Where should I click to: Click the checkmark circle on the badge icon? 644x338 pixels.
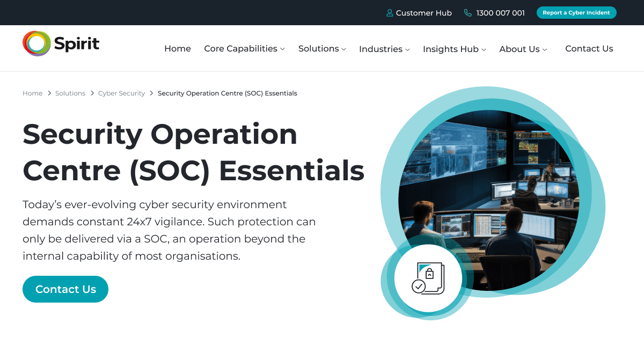pos(418,286)
